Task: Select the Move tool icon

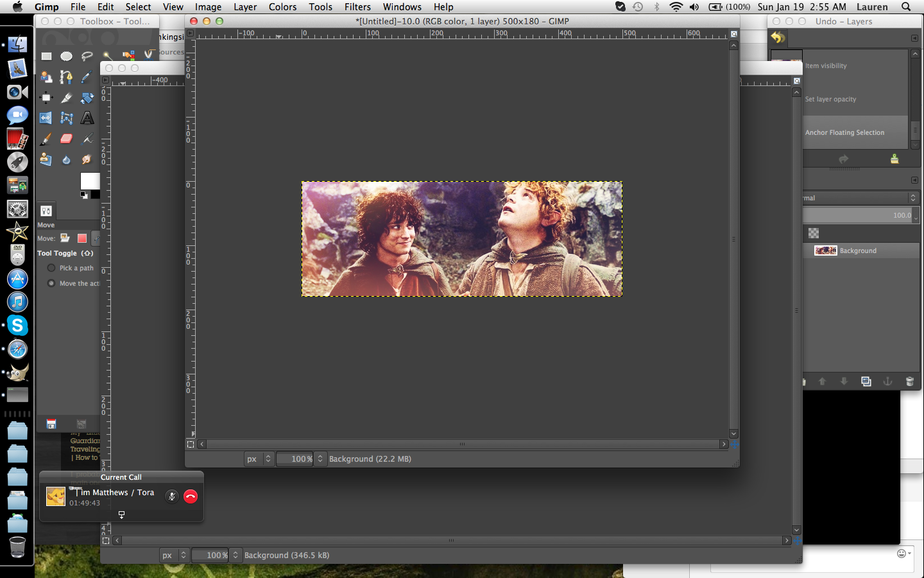Action: (46, 98)
